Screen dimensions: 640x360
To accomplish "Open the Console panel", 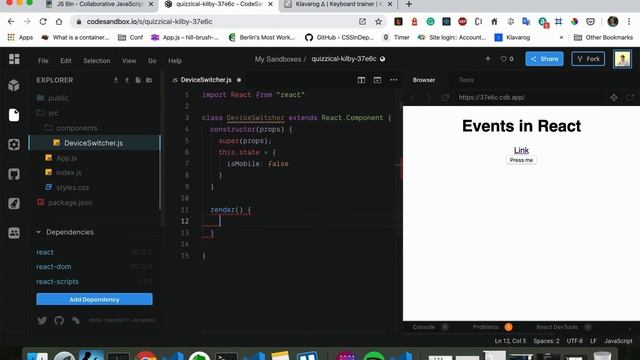I will tap(424, 327).
